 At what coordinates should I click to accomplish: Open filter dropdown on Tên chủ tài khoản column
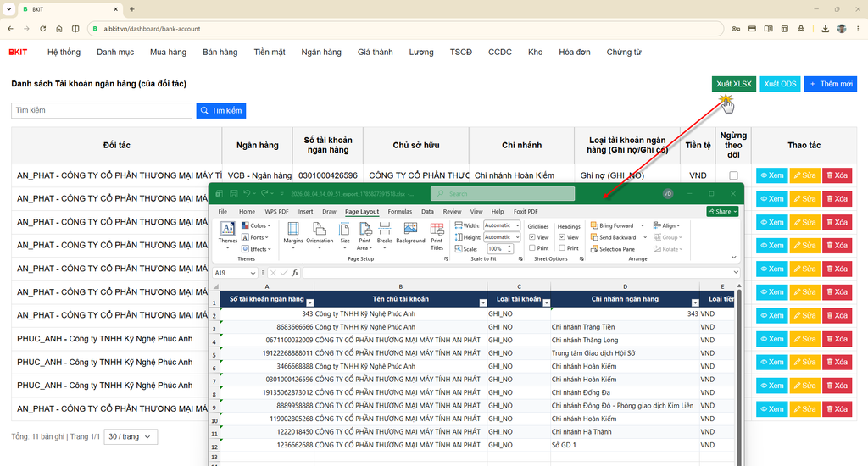click(482, 302)
